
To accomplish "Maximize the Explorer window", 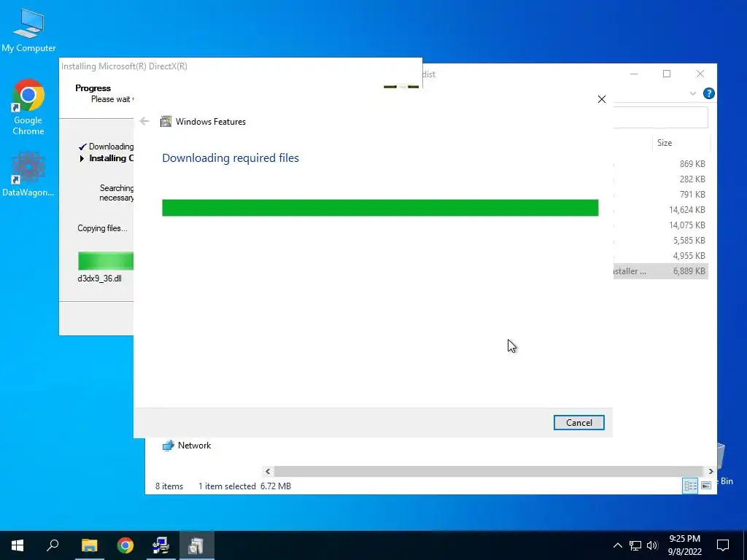I will [667, 74].
